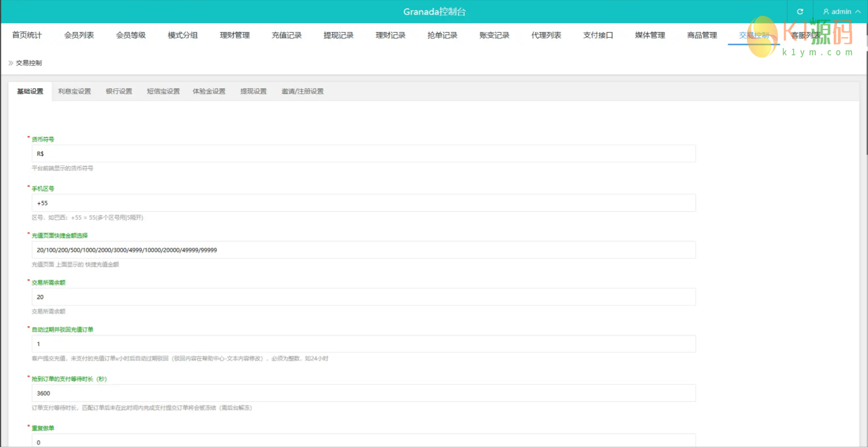This screenshot has width=868, height=447.
Task: Open the 短信宝设置 tab
Action: coord(163,92)
